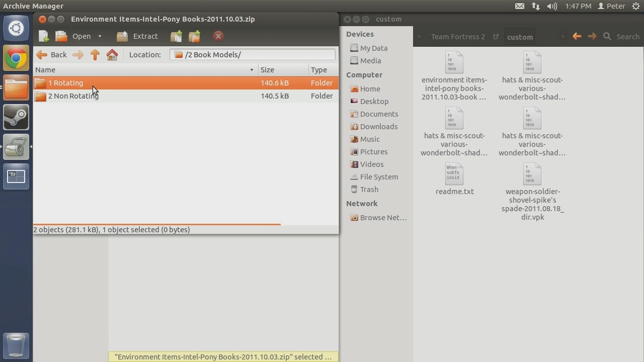This screenshot has height=362, width=644.
Task: Go forward in archive location history
Action: (77, 55)
